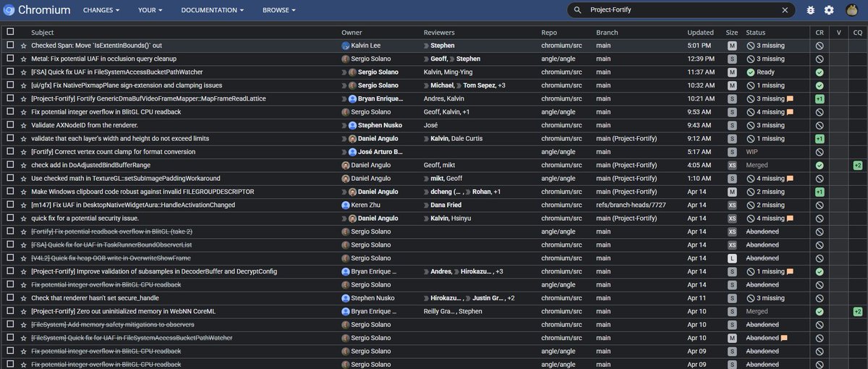Open settings via the gear icon

tap(829, 10)
